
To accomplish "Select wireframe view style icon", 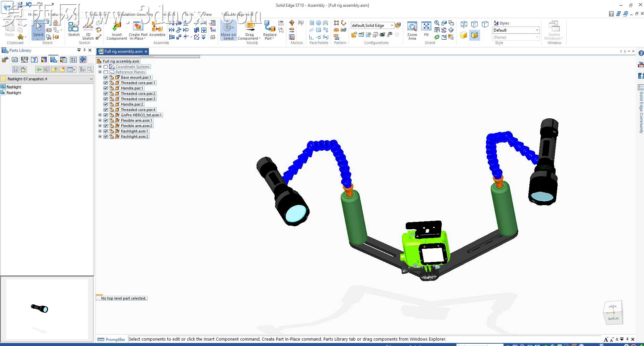I will click(464, 25).
